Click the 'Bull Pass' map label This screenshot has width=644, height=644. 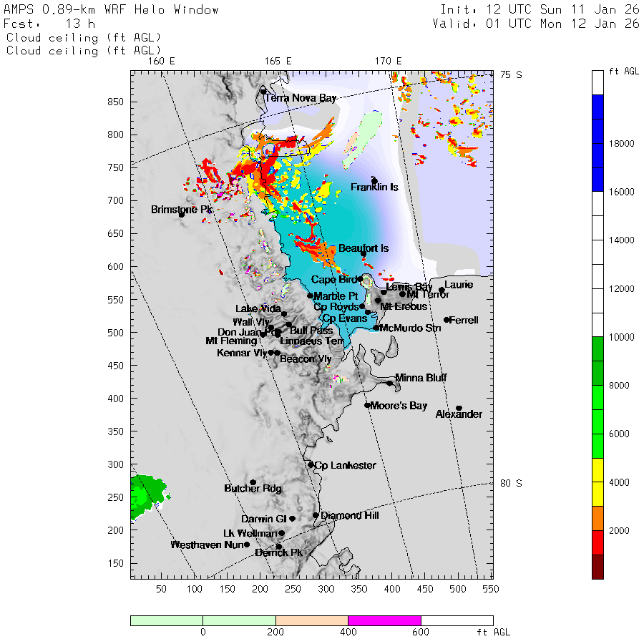pyautogui.click(x=311, y=331)
